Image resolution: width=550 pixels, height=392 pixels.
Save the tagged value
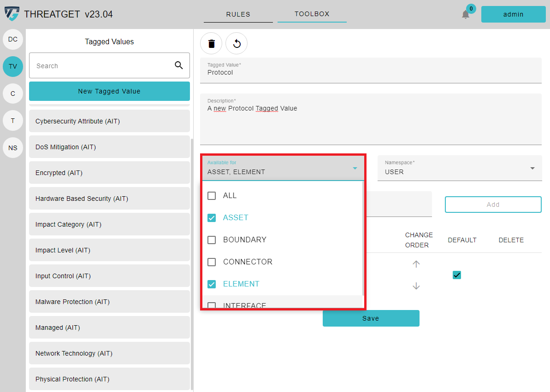(371, 318)
